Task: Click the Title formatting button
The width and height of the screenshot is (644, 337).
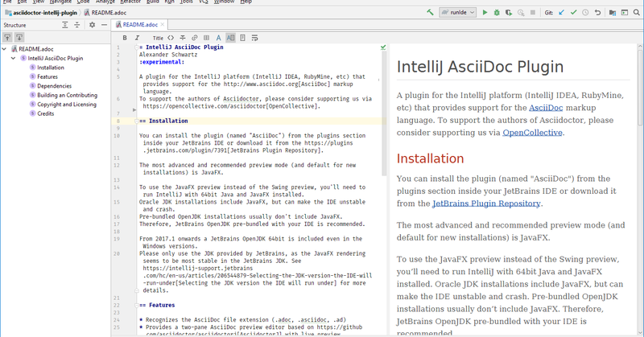Action: click(x=158, y=38)
